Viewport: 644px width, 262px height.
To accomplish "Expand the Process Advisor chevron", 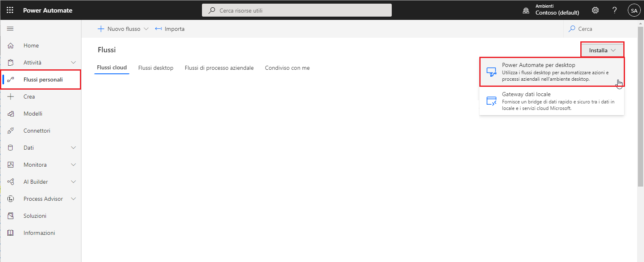I will (73, 199).
